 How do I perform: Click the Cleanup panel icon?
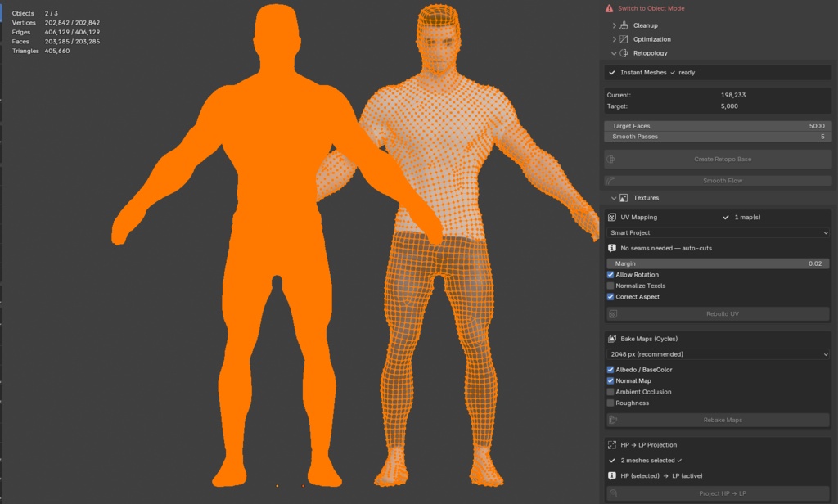point(624,25)
